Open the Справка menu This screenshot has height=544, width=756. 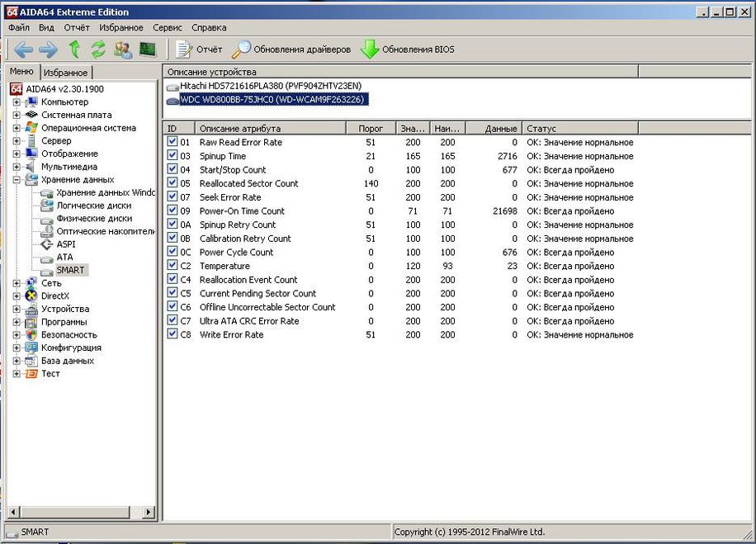[x=209, y=27]
